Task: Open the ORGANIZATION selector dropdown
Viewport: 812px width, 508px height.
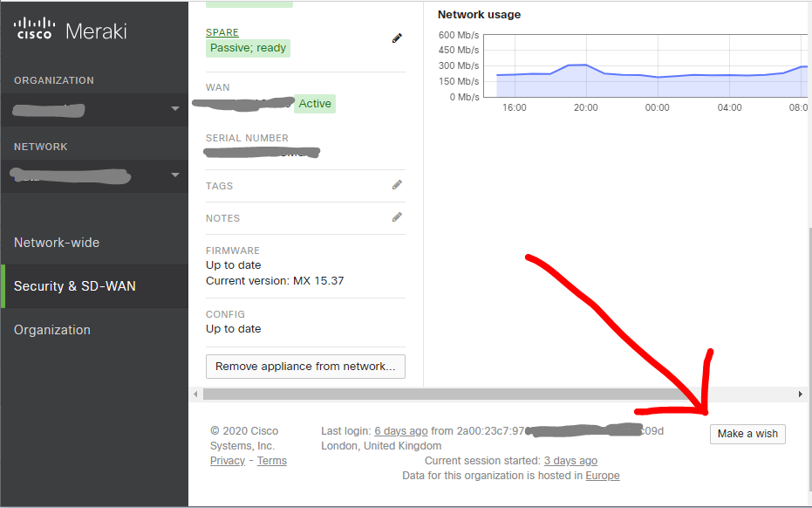Action: coord(94,110)
